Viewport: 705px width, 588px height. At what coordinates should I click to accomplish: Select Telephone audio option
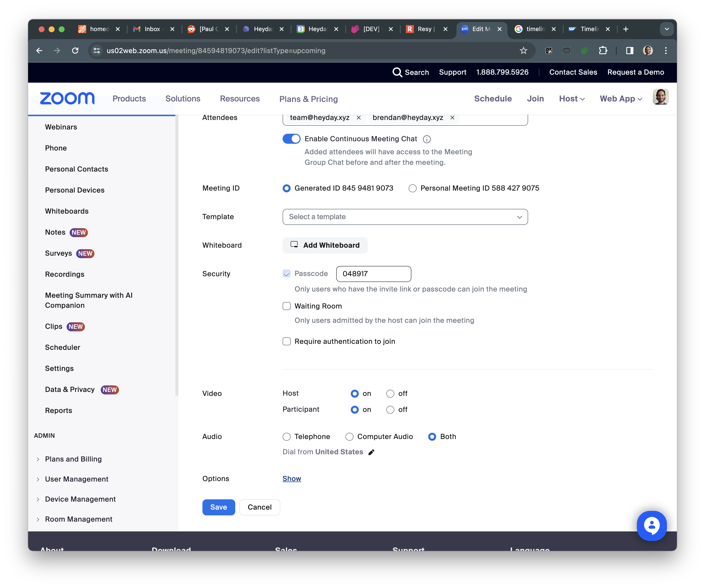[x=286, y=437]
